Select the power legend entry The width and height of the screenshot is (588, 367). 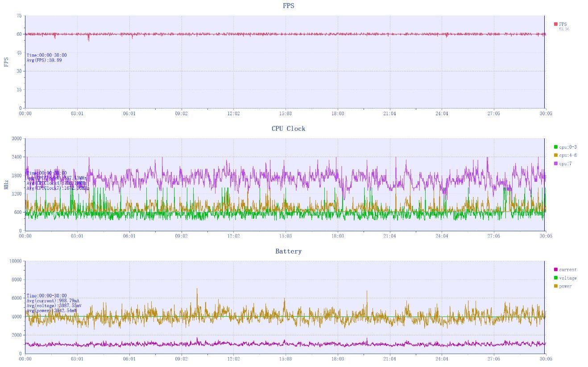(x=563, y=286)
